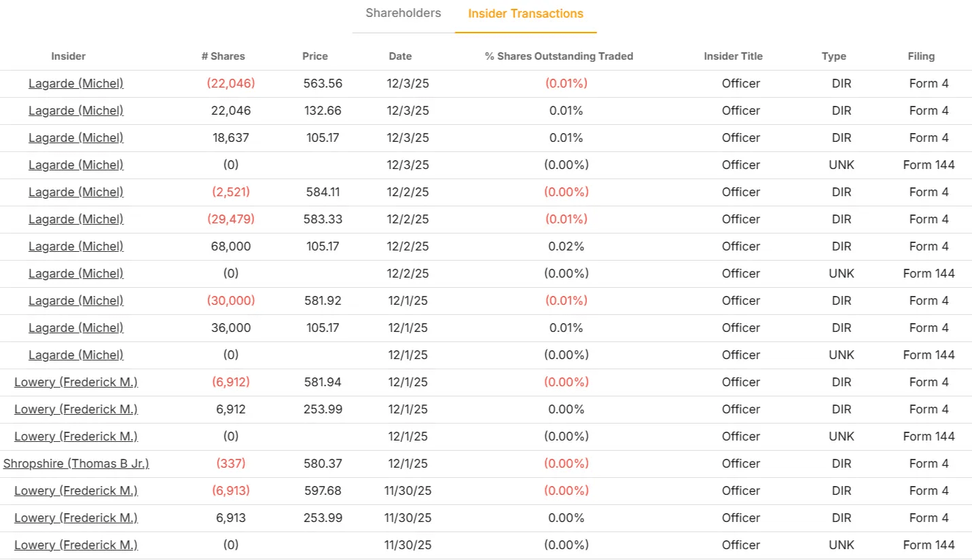
Task: Click Lagarde (Michel) link on the 68,000 shares row
Action: (x=76, y=246)
